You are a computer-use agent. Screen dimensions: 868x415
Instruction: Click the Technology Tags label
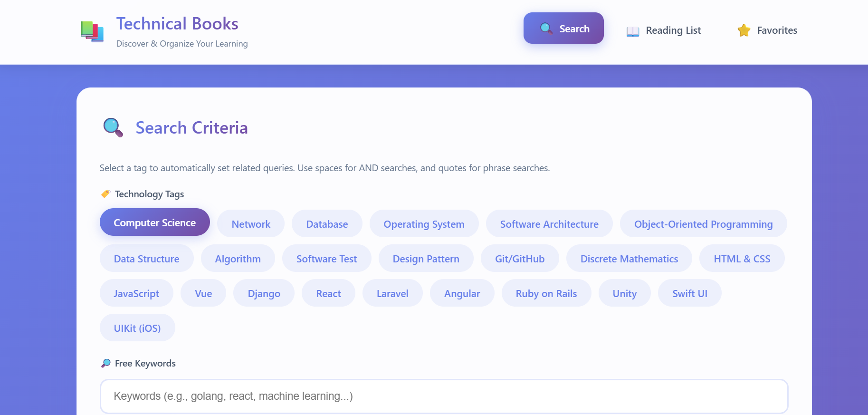click(149, 194)
